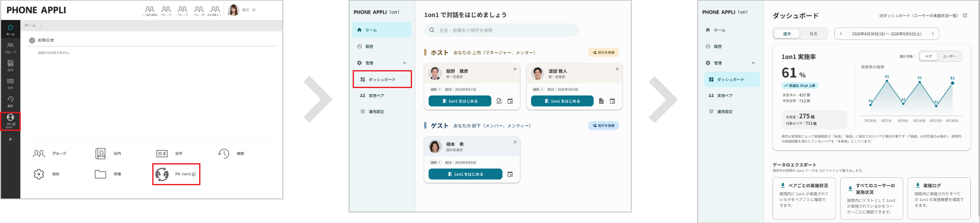The width and height of the screenshot is (980, 223).
Task: Open the 履歴 tile on PHONE APPLI home
Action: point(231,154)
